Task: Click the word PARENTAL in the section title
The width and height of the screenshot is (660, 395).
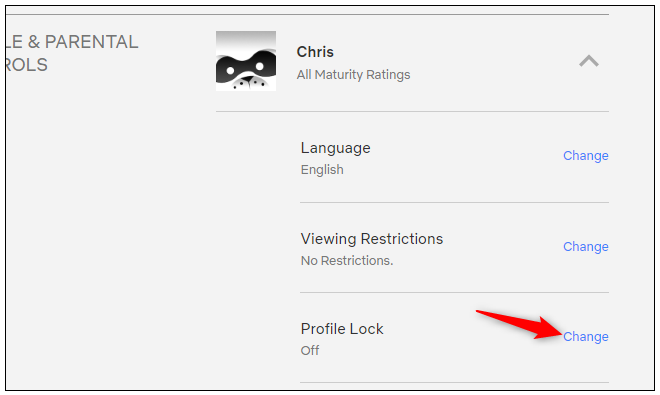Action: pos(91,42)
